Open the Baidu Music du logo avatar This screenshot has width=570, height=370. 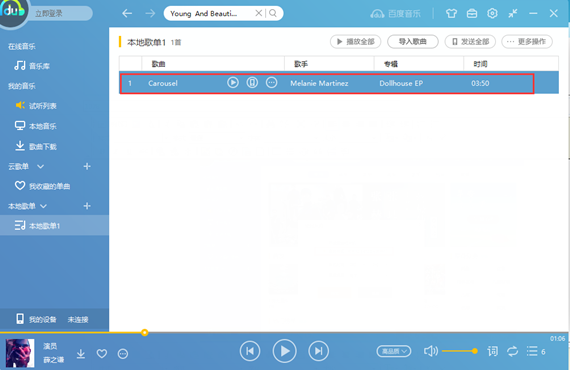point(13,12)
